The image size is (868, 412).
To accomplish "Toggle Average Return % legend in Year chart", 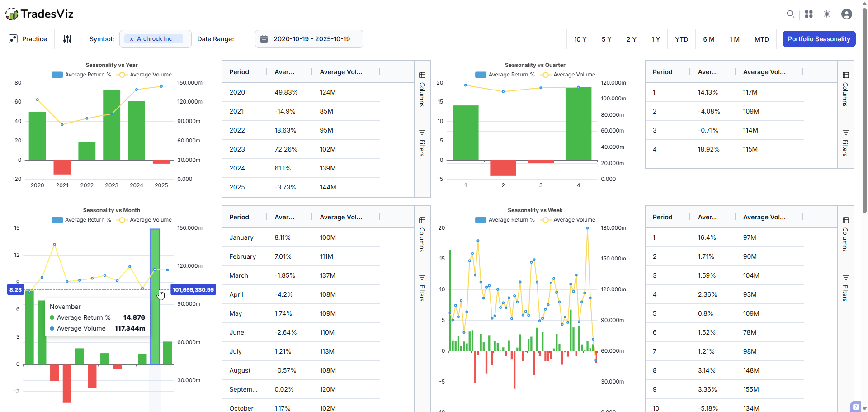I will tap(81, 75).
